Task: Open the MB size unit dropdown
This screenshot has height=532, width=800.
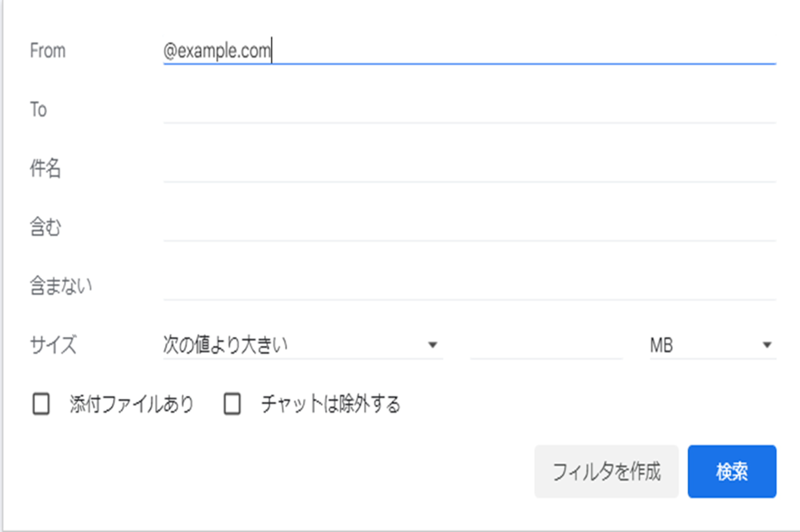Action: 703,345
